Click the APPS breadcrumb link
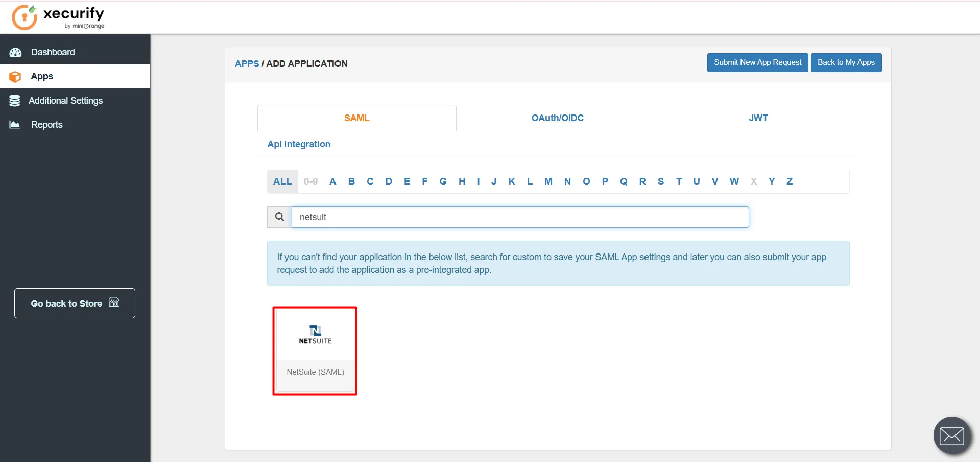 247,64
